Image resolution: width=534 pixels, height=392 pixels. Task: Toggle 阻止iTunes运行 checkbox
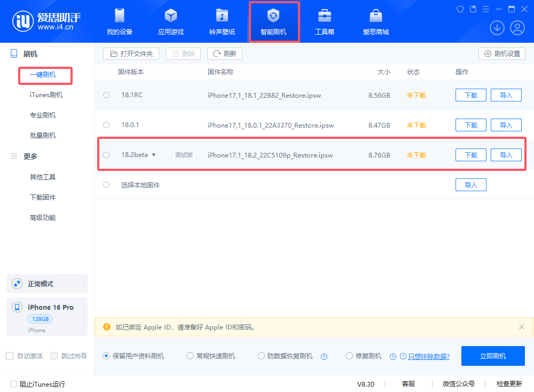tap(14, 384)
